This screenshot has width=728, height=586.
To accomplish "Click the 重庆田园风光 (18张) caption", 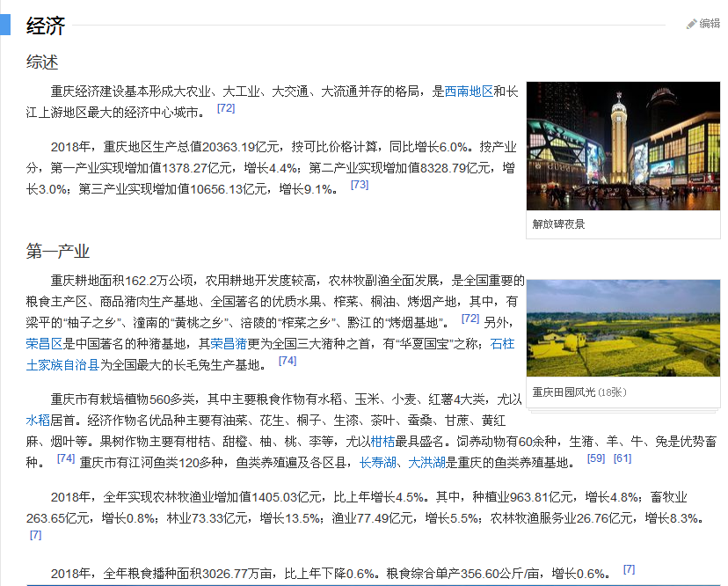I will pos(579,392).
